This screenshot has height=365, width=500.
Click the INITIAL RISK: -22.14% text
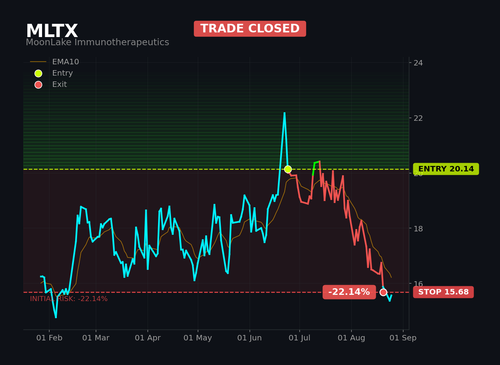(69, 299)
